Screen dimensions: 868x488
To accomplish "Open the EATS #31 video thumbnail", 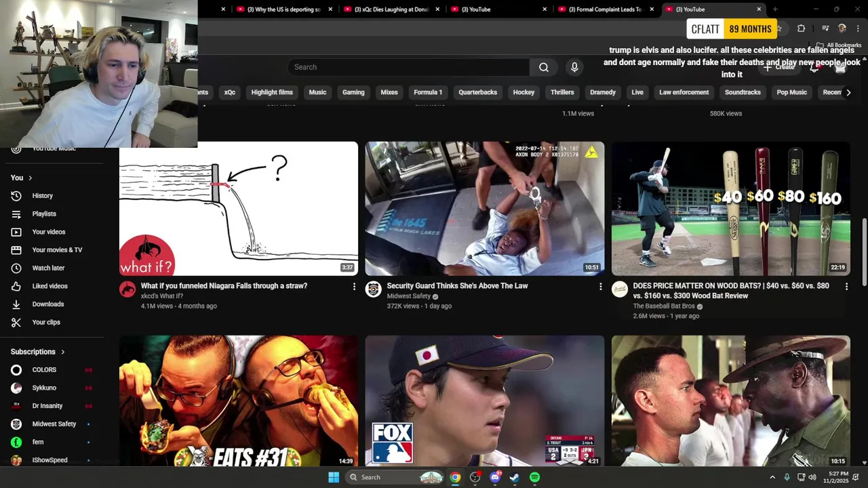I will (x=239, y=401).
